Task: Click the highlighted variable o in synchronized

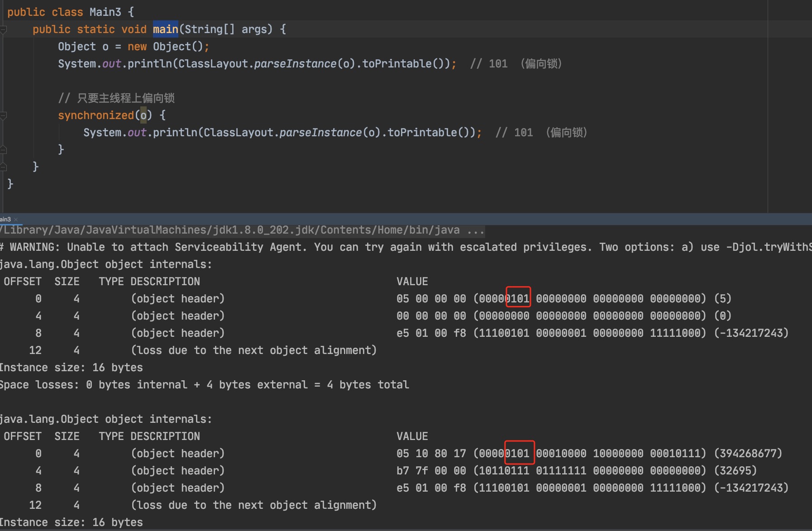Action: pos(143,115)
